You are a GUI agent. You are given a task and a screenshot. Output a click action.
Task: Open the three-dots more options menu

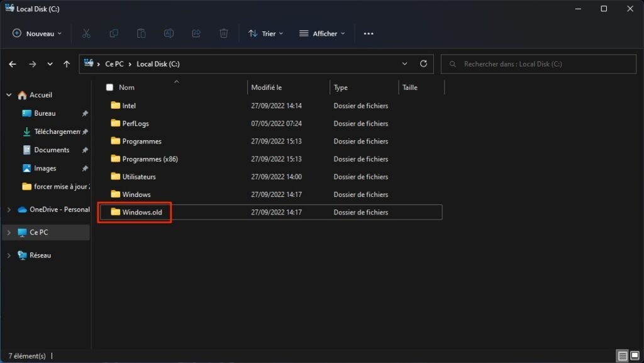369,34
